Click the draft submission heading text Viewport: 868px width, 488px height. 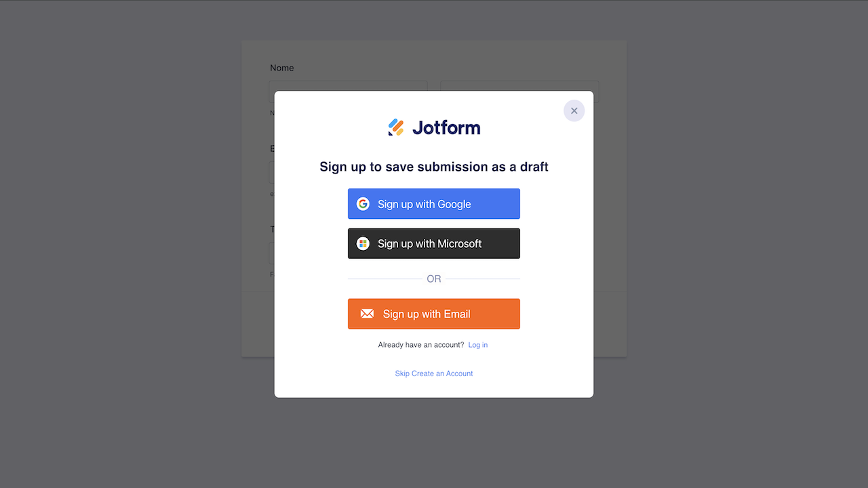click(434, 167)
